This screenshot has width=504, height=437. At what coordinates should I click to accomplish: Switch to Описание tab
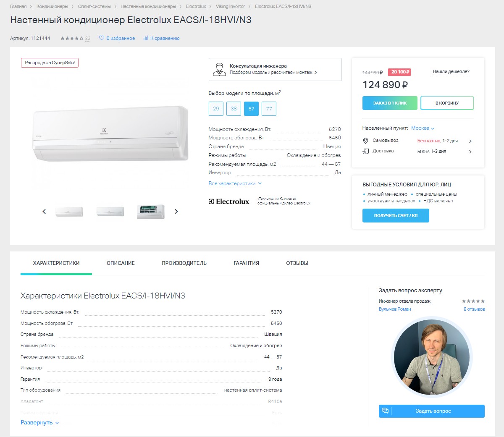[121, 263]
